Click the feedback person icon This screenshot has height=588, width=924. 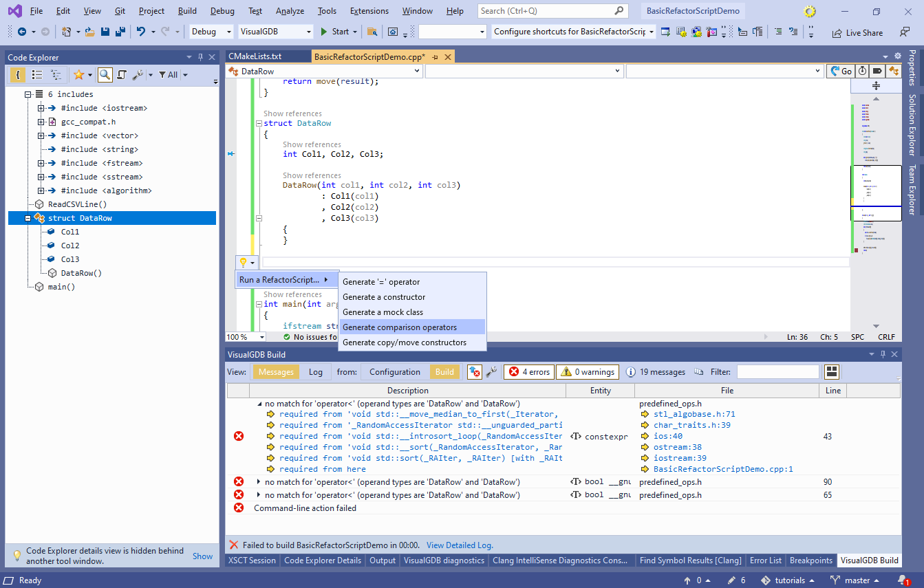(904, 32)
